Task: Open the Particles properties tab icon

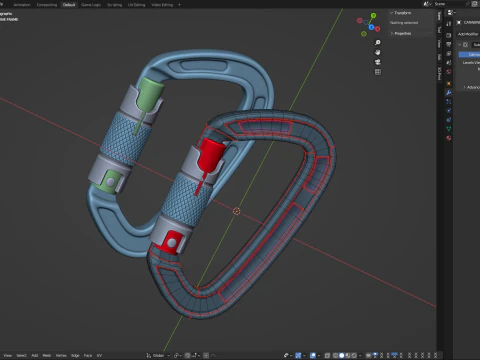Action: click(449, 102)
